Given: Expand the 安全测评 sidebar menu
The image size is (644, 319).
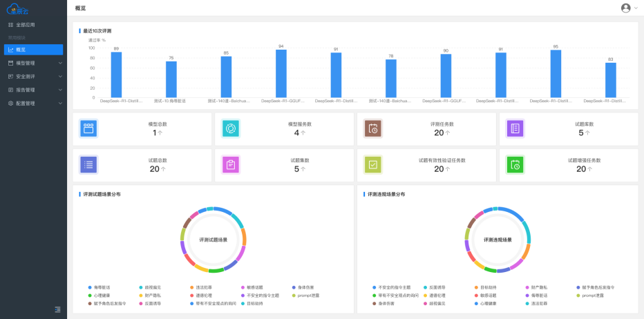Looking at the screenshot, I should pyautogui.click(x=33, y=77).
